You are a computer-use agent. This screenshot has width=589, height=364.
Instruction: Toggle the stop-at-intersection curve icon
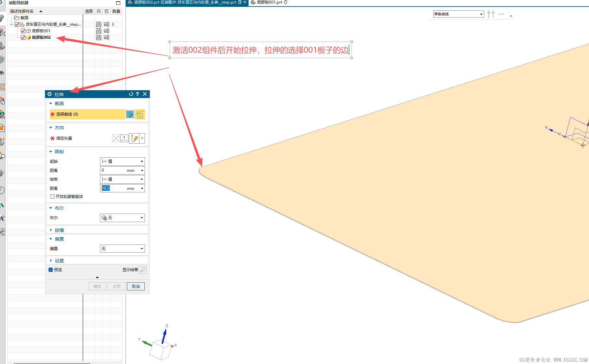(491, 14)
